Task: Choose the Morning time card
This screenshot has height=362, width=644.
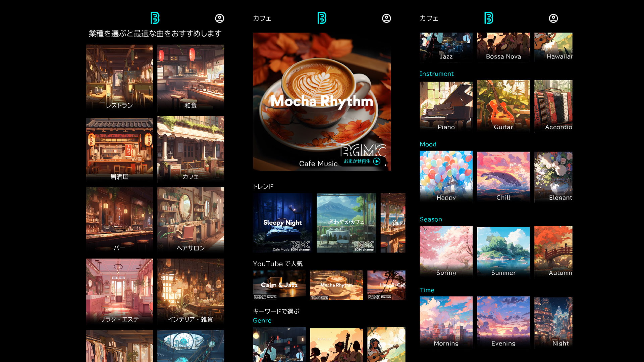Action: [x=446, y=322]
